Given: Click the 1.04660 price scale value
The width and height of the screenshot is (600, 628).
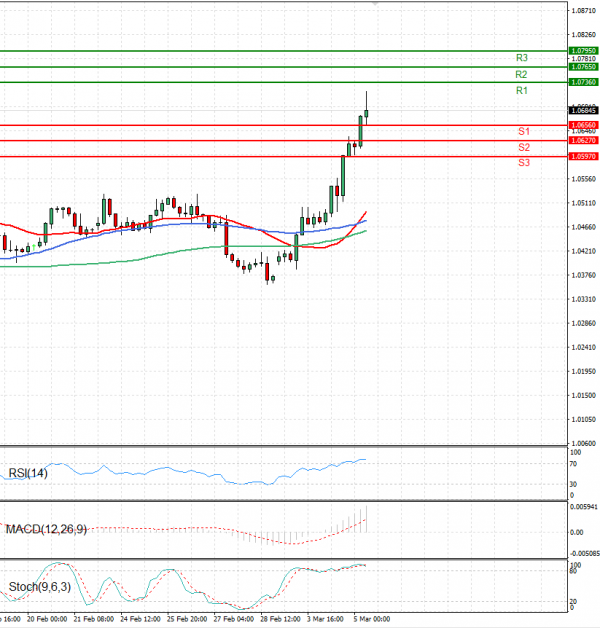Looking at the screenshot, I should point(584,227).
